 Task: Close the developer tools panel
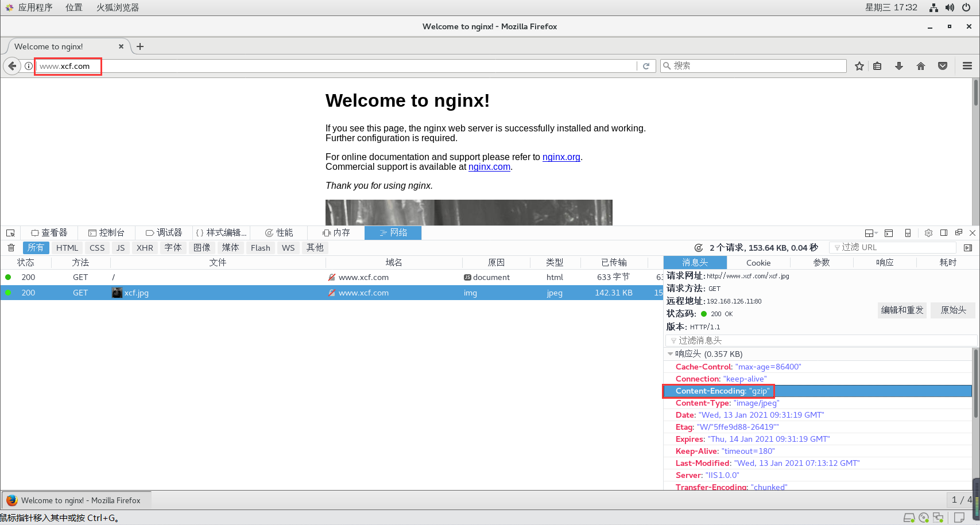click(973, 232)
